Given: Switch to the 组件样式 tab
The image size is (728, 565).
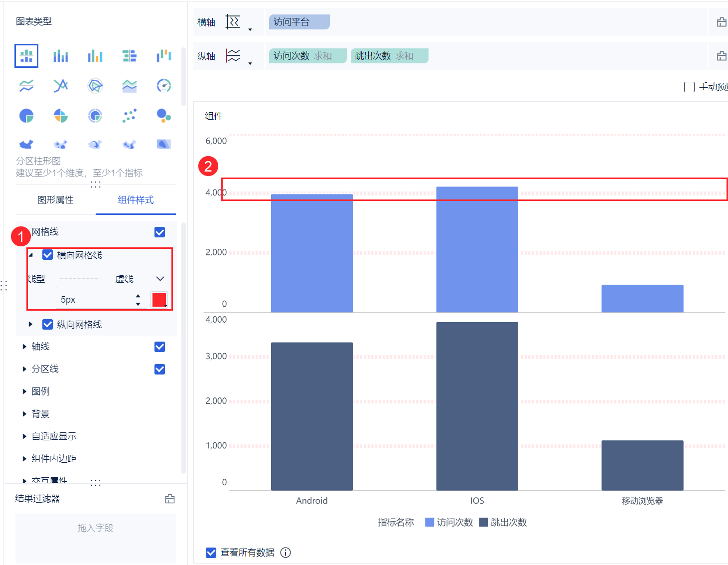Looking at the screenshot, I should 136,200.
